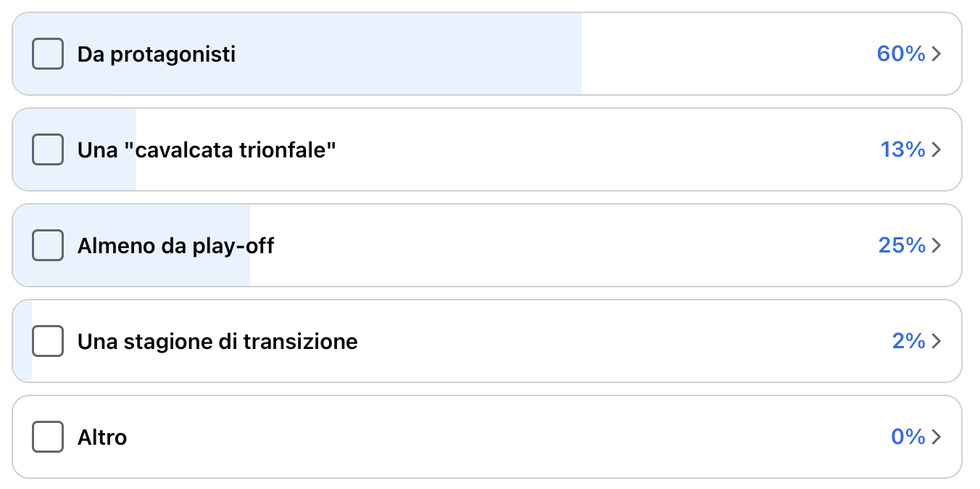Open the 13% results link
Viewport: 980px width, 489px height.
click(902, 150)
